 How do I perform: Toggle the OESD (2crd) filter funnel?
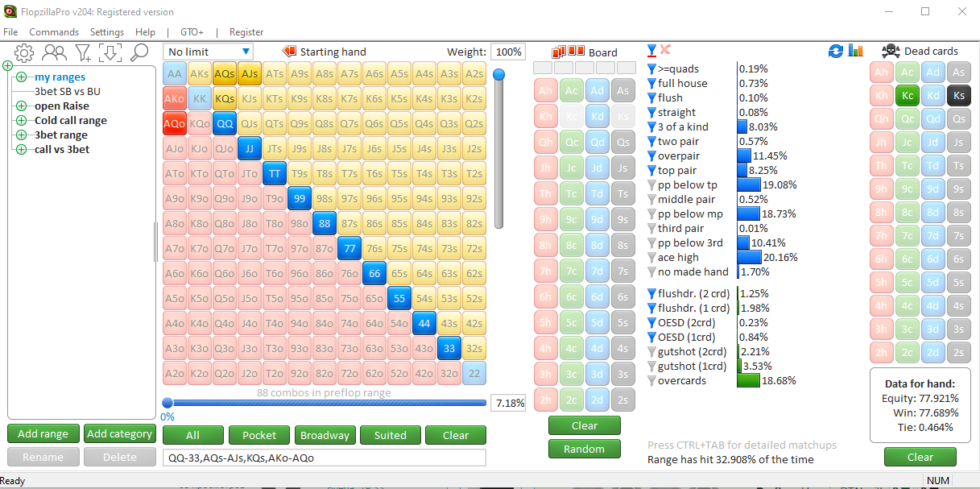(652, 322)
